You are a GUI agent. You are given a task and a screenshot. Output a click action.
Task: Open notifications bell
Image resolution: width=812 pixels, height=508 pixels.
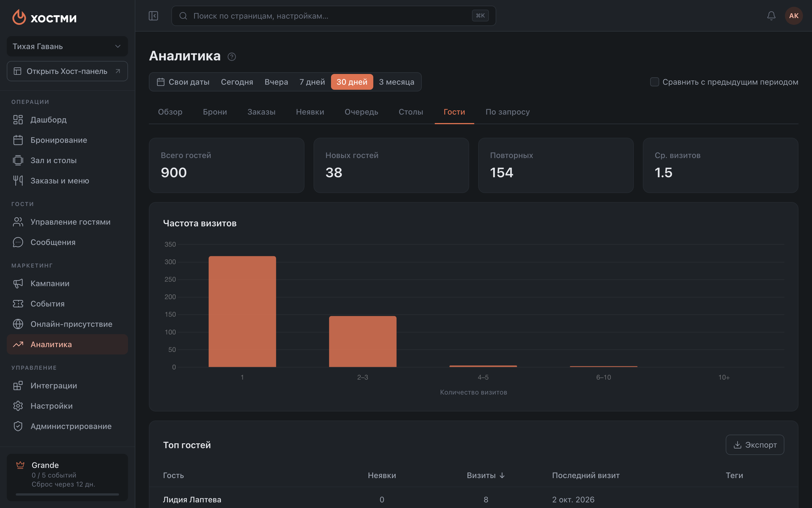(771, 16)
